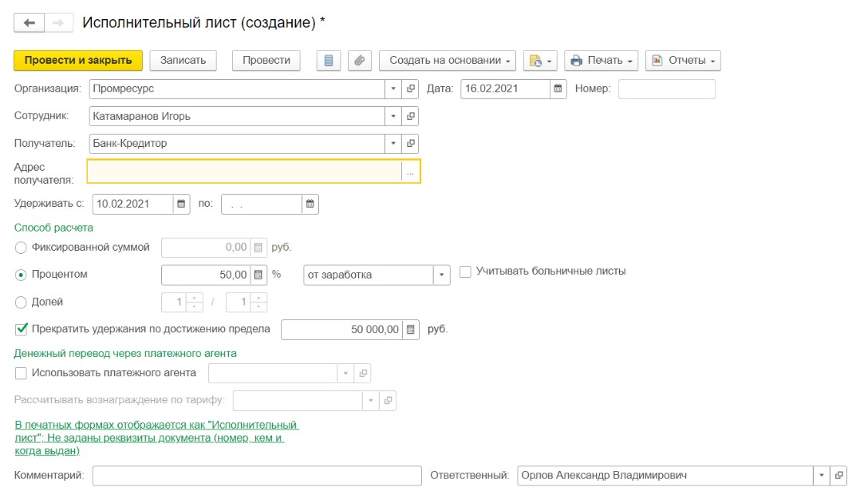Open calendar picker for Дата field
This screenshot has height=495, width=868.
coord(558,89)
